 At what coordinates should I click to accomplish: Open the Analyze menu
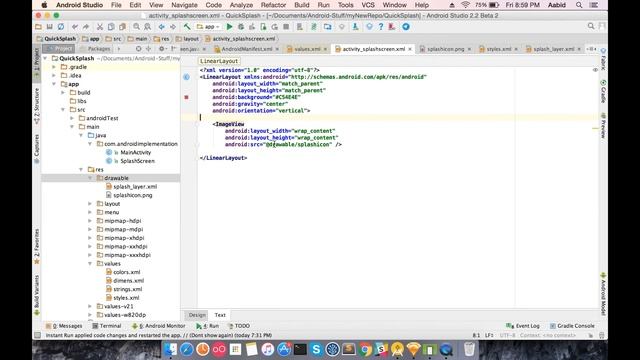click(x=241, y=5)
